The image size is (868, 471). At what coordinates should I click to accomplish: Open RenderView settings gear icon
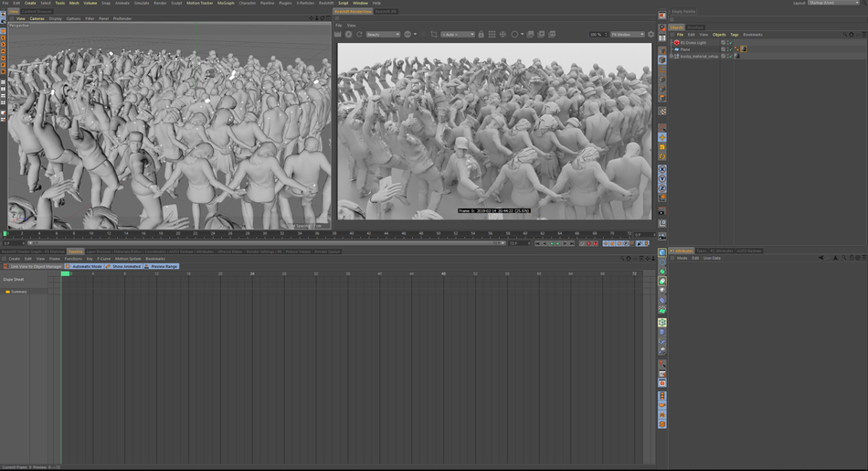point(651,35)
